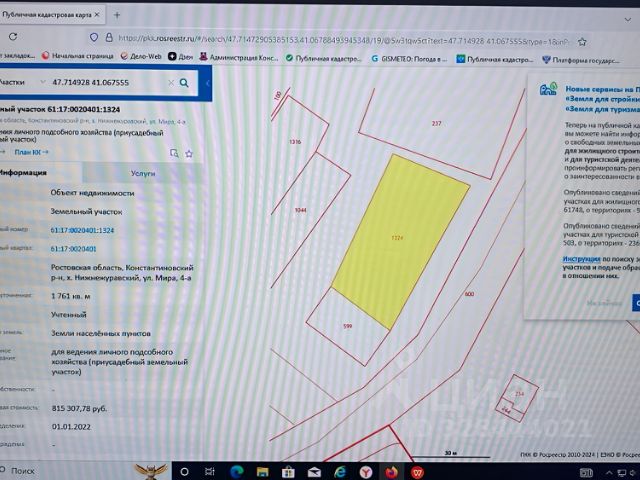Open the Платформа государс... bookmark
The height and width of the screenshot is (480, 640).
pyautogui.click(x=580, y=60)
